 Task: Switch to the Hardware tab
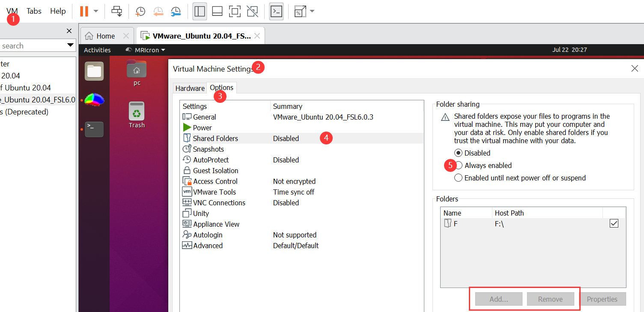click(x=190, y=88)
